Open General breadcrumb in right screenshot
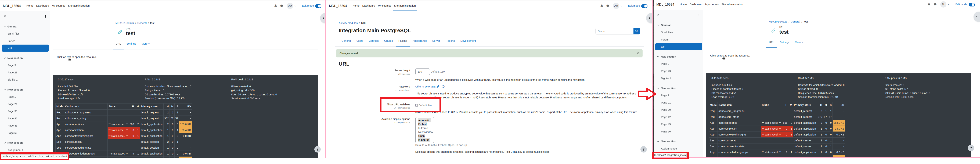Screen dimensions: 980x164 coord(795,22)
